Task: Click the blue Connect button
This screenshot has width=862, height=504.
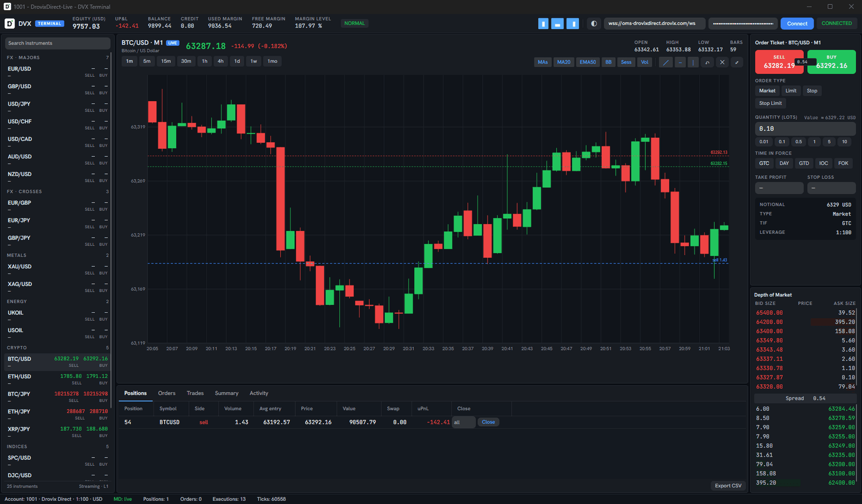Action: [797, 24]
